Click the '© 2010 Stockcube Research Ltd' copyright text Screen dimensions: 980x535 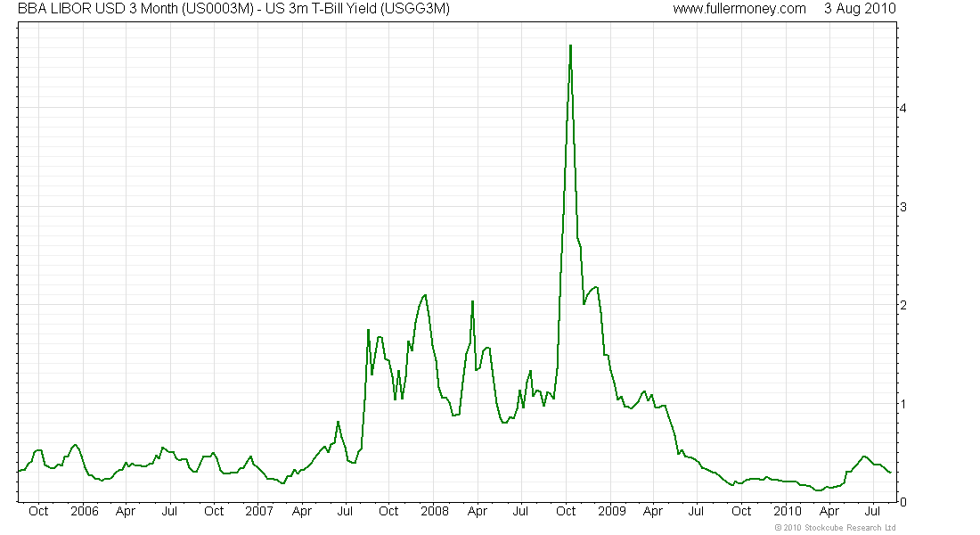coord(835,528)
